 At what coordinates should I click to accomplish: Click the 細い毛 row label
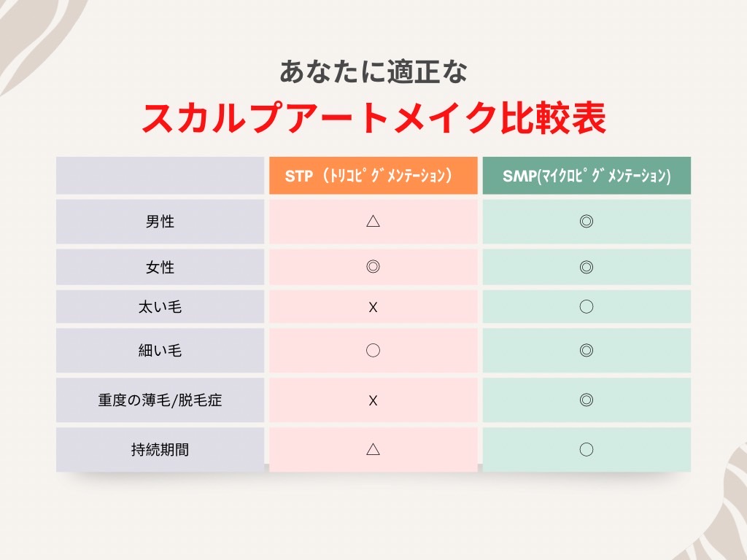pyautogui.click(x=160, y=351)
